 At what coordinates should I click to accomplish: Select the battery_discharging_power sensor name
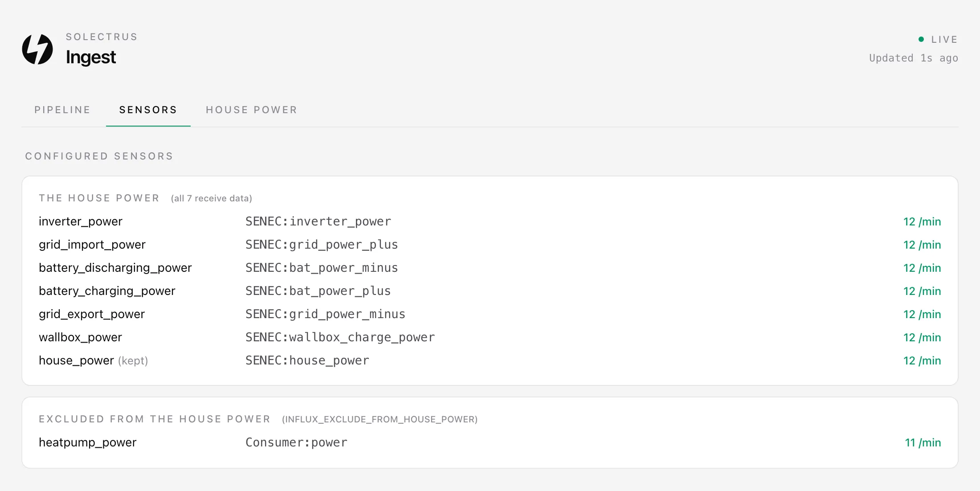115,268
